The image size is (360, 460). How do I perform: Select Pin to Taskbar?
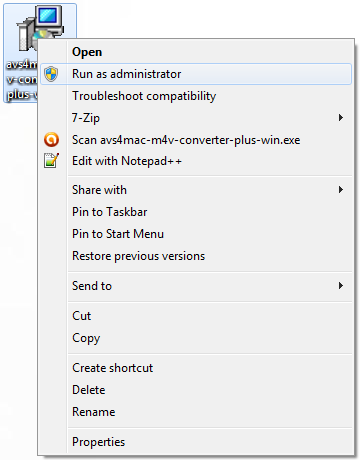[196, 212]
